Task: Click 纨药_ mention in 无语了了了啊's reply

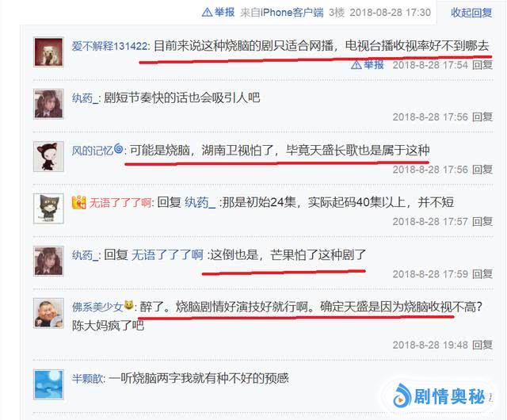Action: (x=200, y=203)
